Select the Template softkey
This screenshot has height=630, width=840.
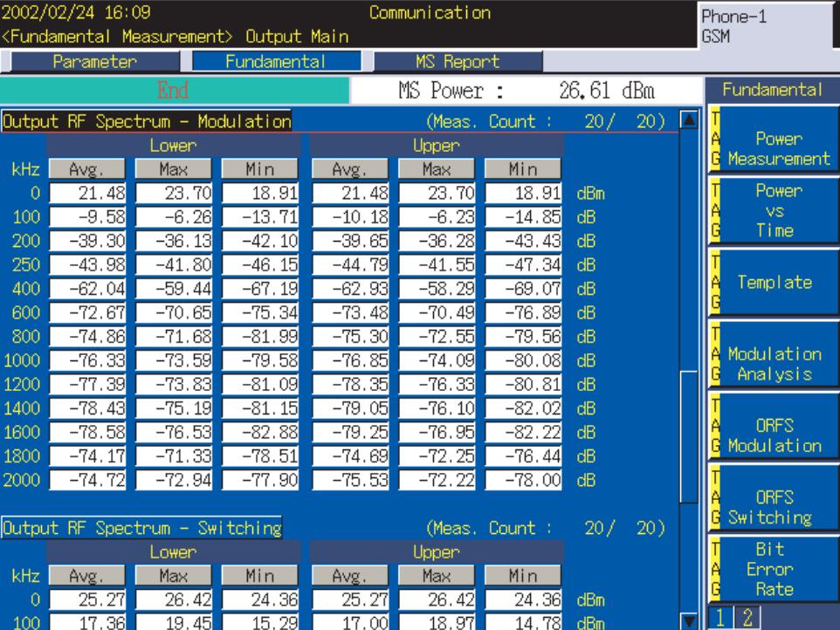tap(774, 282)
